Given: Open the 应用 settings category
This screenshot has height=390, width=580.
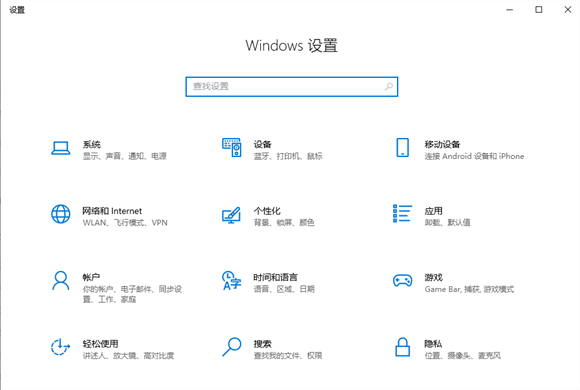Looking at the screenshot, I should tap(434, 211).
